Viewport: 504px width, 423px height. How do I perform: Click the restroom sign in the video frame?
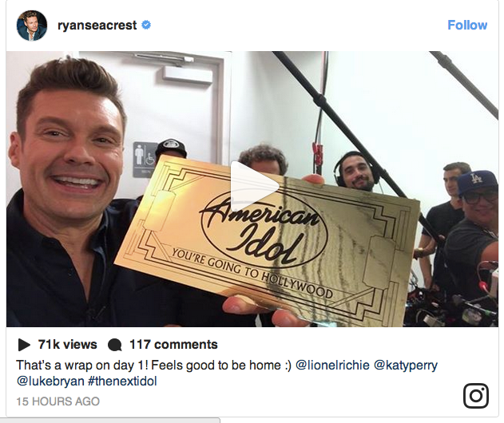click(145, 160)
